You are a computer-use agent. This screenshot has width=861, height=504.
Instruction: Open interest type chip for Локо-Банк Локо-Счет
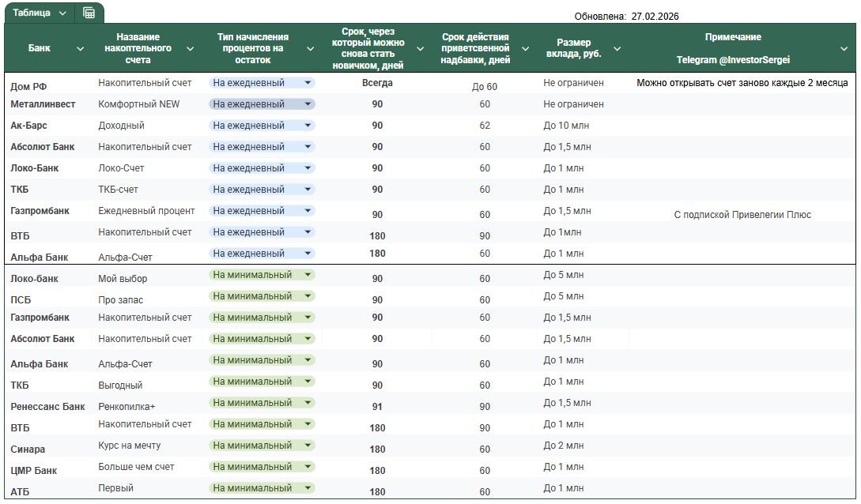point(262,168)
